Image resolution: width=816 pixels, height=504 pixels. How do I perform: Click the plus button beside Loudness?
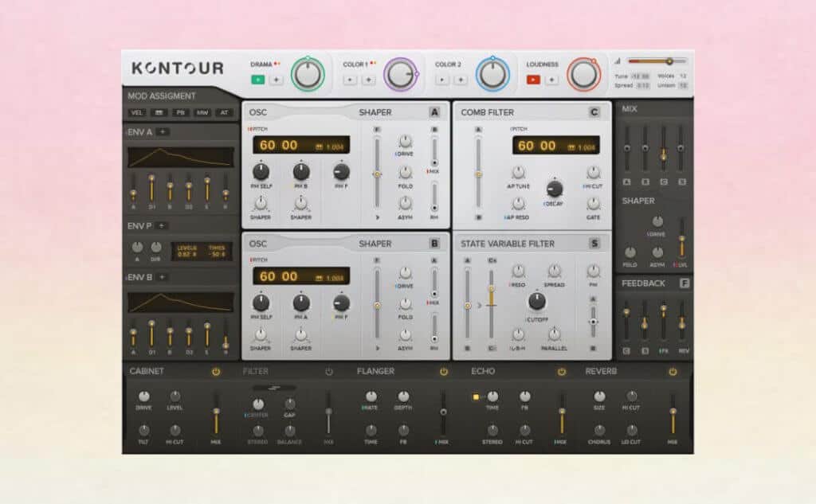pyautogui.click(x=551, y=80)
